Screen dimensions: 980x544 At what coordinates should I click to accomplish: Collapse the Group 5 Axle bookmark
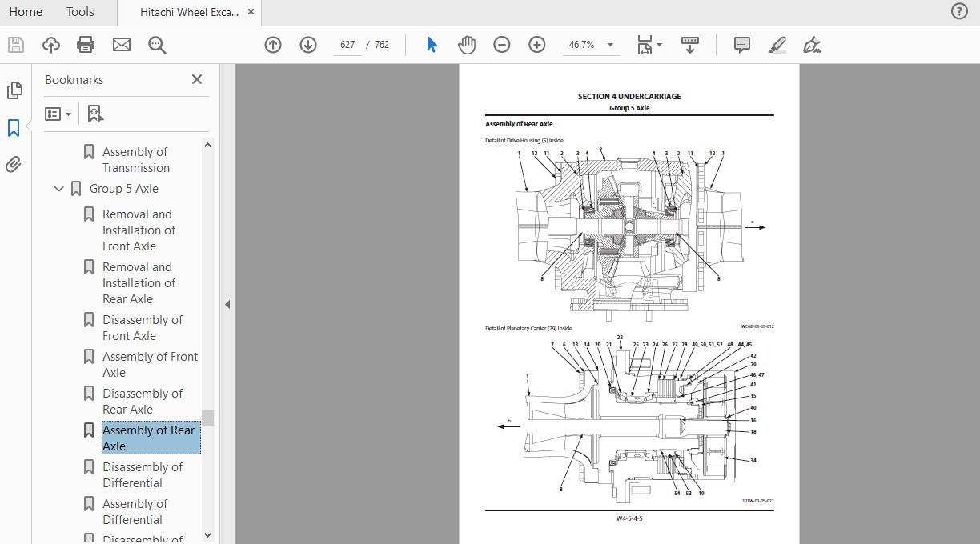58,188
